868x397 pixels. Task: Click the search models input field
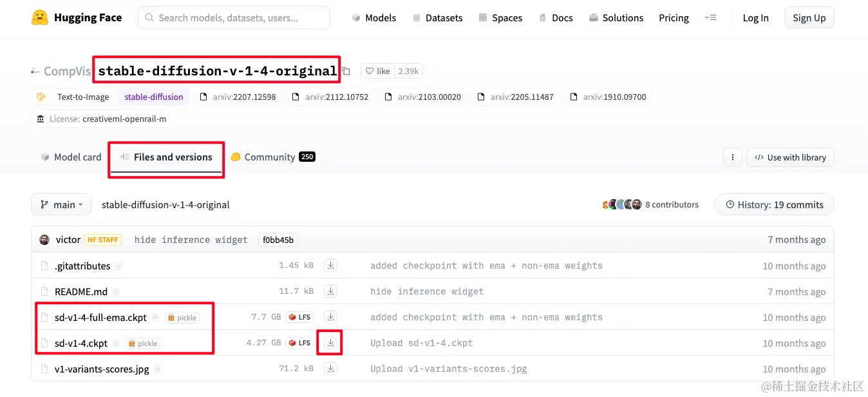coord(234,17)
